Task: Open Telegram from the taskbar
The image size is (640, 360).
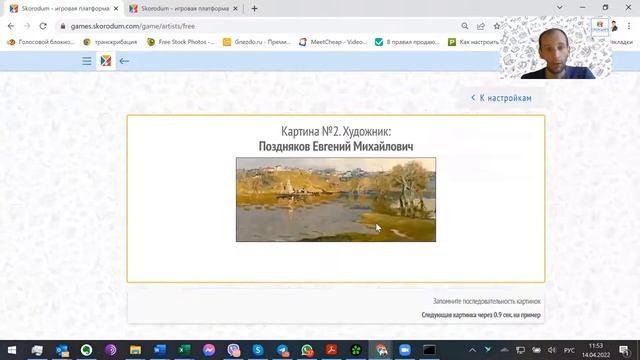Action: tap(282, 350)
